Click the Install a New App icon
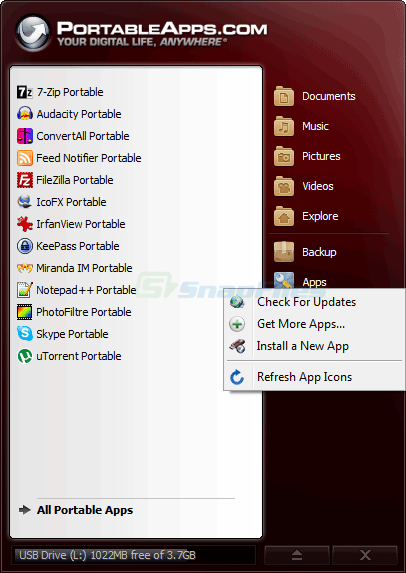The width and height of the screenshot is (406, 573). [237, 346]
